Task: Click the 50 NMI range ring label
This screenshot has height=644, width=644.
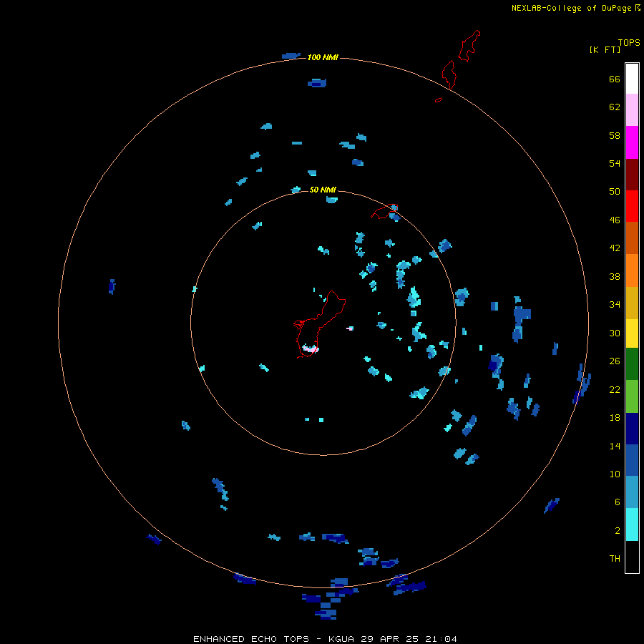Action: click(x=323, y=190)
